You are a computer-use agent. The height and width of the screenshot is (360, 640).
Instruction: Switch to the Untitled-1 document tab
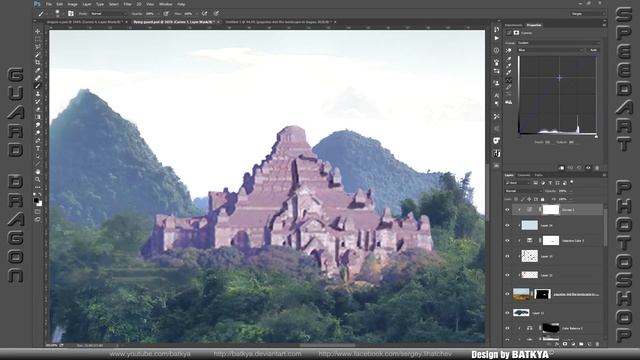coord(280,22)
